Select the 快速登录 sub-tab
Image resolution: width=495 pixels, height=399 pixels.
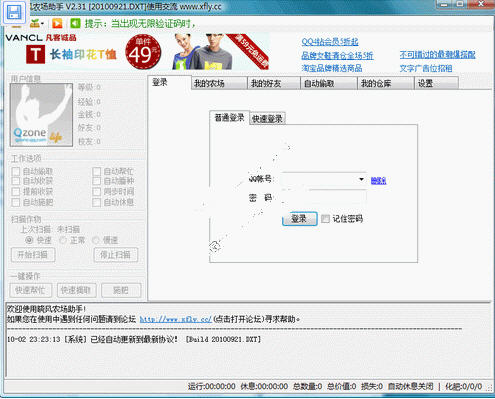coord(267,119)
